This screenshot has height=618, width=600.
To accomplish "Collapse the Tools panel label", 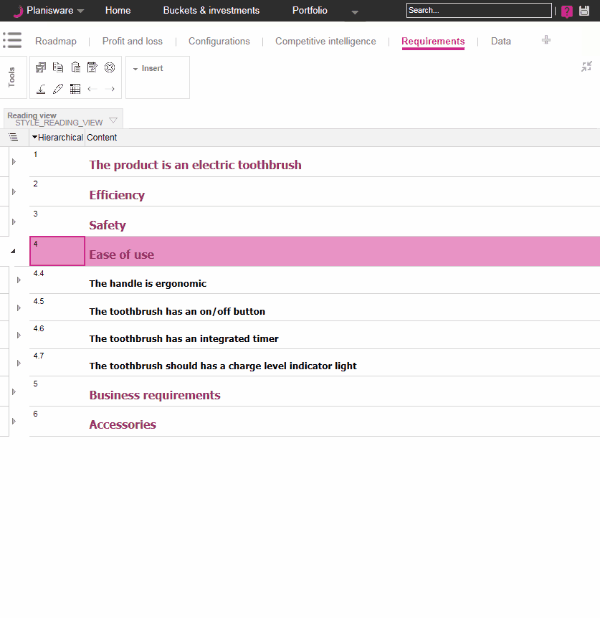I will 11,77.
